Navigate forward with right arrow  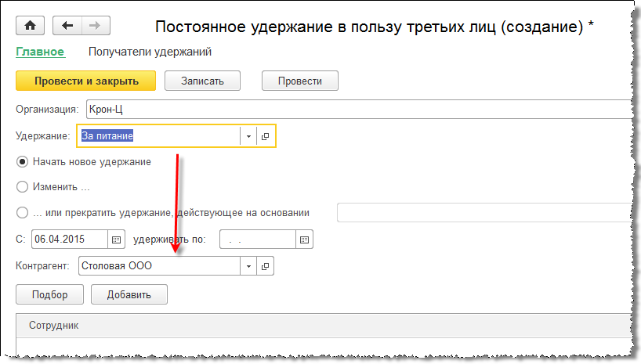click(x=96, y=26)
